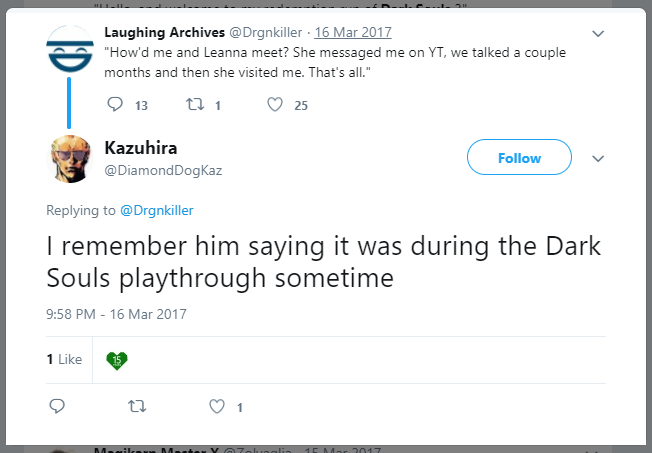Follow Kazuhira
This screenshot has width=652, height=453.
(519, 157)
